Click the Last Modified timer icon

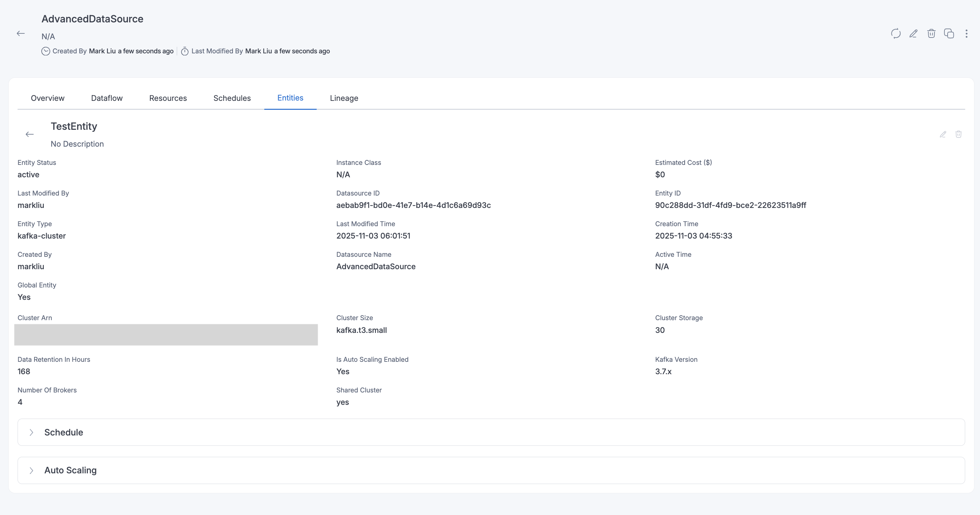click(x=184, y=51)
